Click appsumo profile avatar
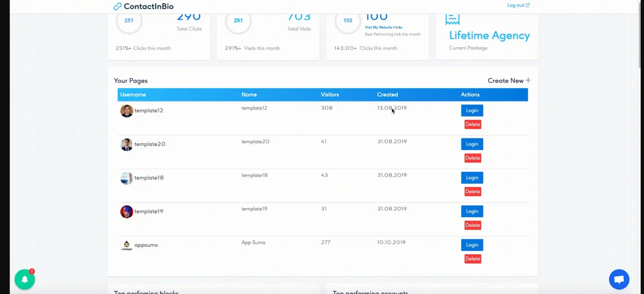This screenshot has width=644, height=294. click(127, 245)
